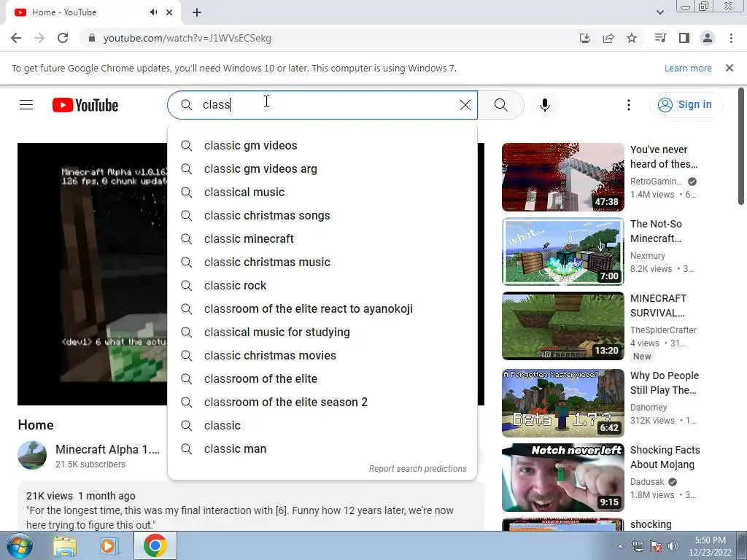Share this page using the share icon
The width and height of the screenshot is (747, 560).
608,38
